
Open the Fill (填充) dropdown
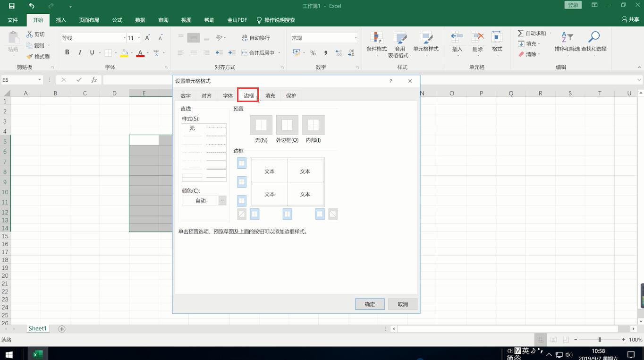(529, 43)
